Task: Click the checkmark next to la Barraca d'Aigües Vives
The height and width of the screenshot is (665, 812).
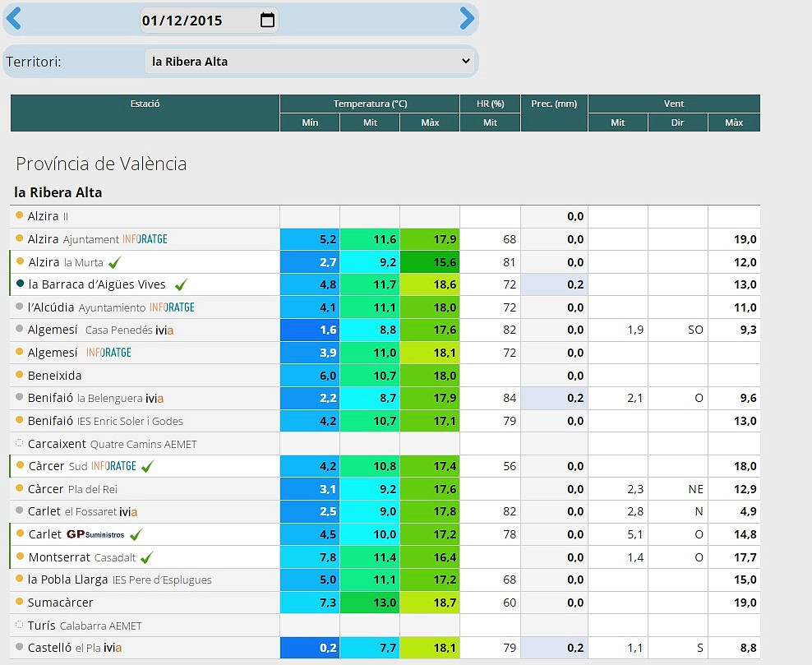Action: pyautogui.click(x=182, y=285)
